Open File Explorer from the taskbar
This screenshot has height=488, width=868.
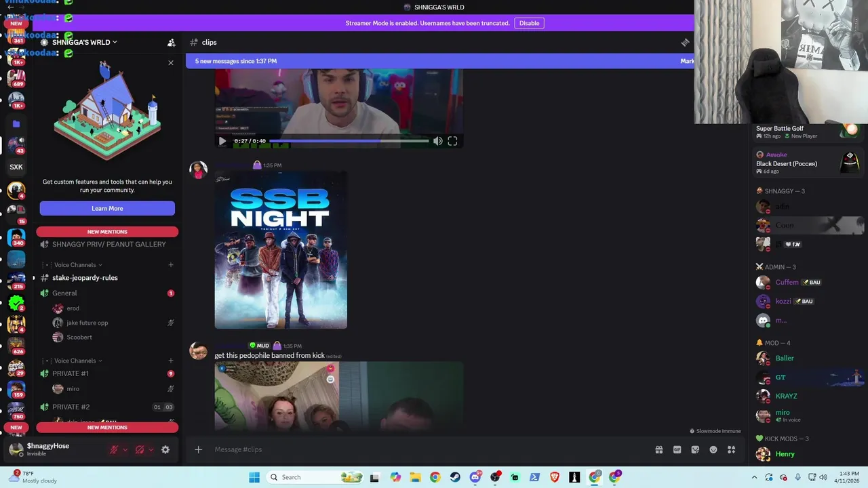[415, 477]
